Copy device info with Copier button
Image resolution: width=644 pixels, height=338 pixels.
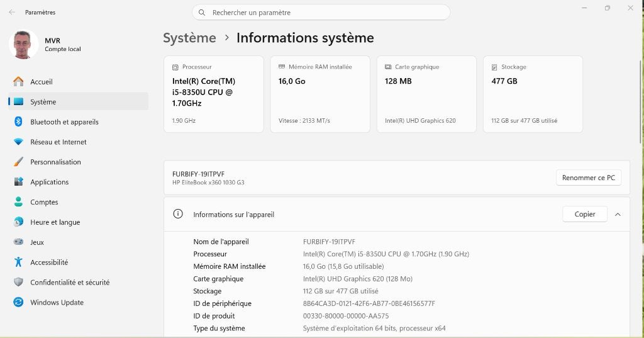point(584,214)
